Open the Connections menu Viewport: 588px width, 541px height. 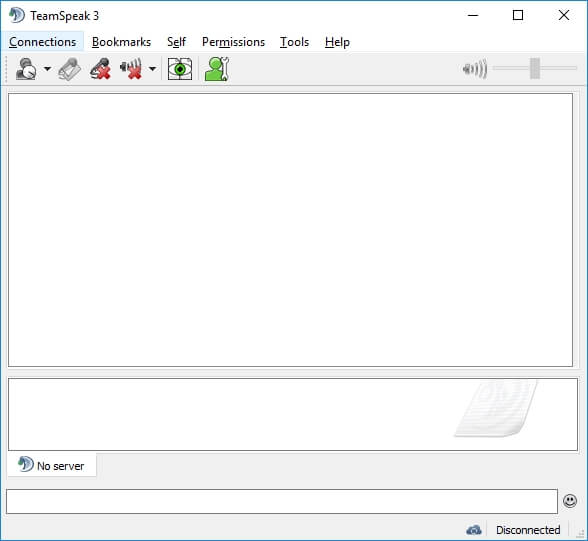click(x=42, y=42)
